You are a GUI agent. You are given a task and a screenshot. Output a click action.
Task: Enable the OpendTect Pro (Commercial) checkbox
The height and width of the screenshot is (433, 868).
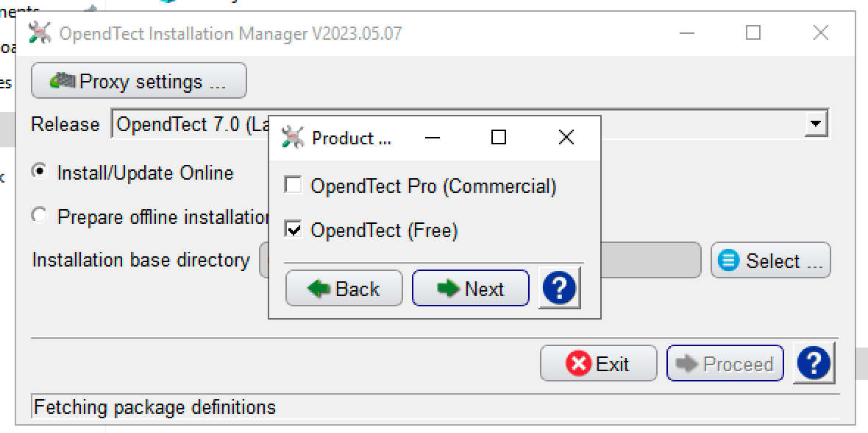[294, 186]
